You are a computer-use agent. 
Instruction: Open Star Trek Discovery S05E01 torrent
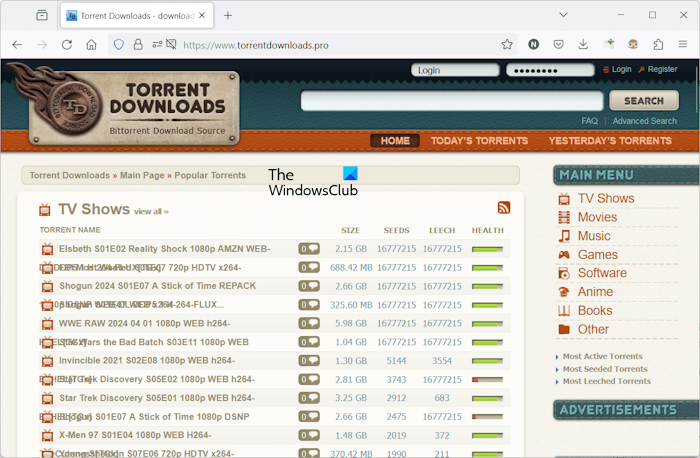pyautogui.click(x=157, y=398)
